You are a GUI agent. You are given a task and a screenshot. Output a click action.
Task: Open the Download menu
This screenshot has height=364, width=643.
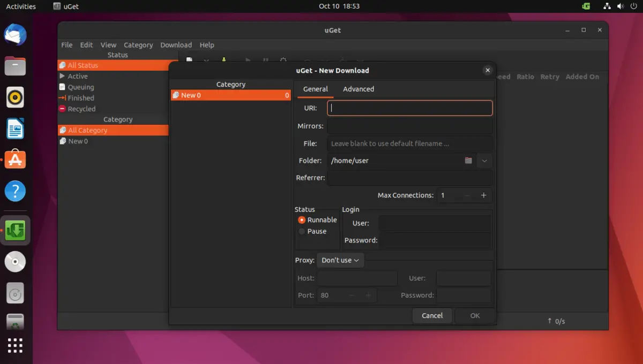coord(176,45)
